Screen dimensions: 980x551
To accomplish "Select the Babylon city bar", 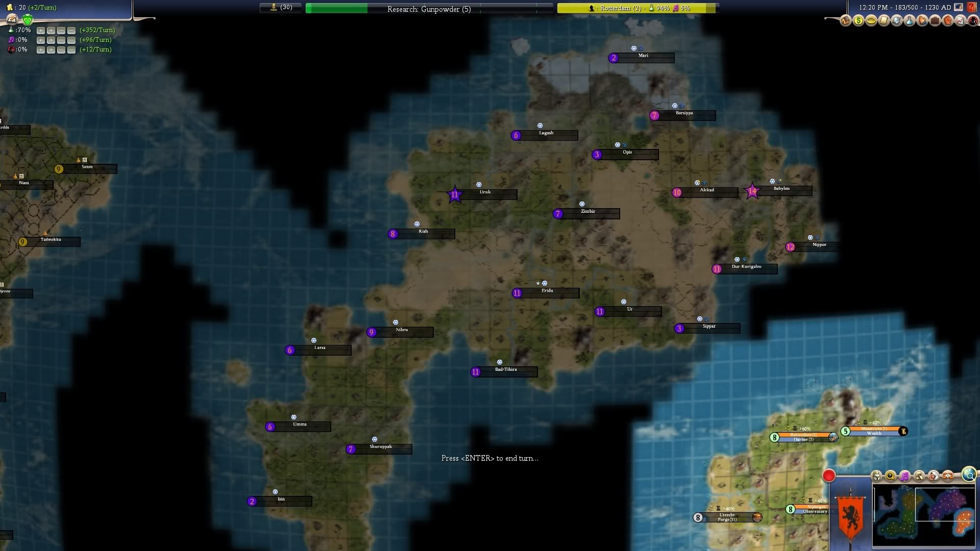I will click(x=778, y=191).
